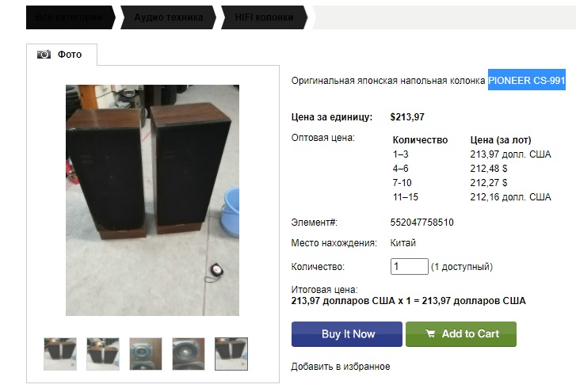Click the camera icon beside Фото
The width and height of the screenshot is (576, 392).
pos(44,55)
